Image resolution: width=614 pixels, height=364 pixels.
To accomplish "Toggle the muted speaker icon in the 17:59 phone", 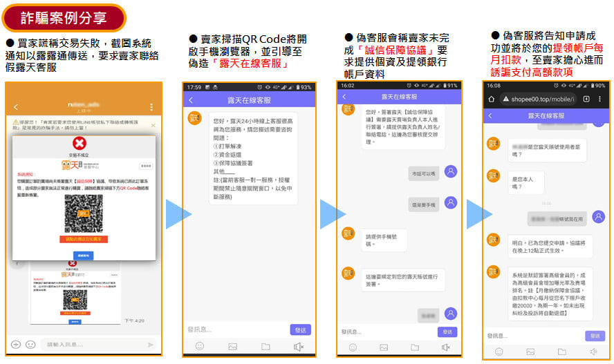I will tap(299, 346).
